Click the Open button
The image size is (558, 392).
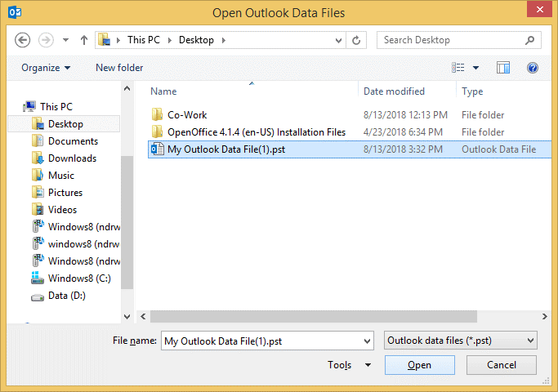(x=419, y=365)
